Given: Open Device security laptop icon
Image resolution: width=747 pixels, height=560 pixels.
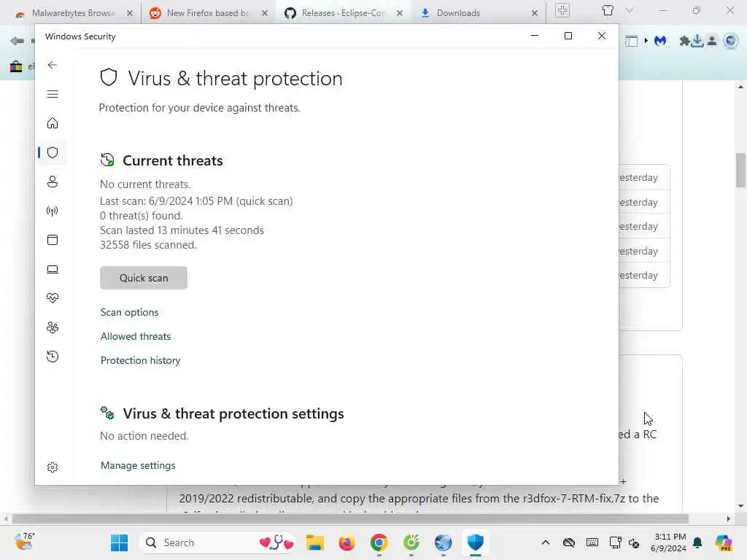Looking at the screenshot, I should tap(53, 270).
